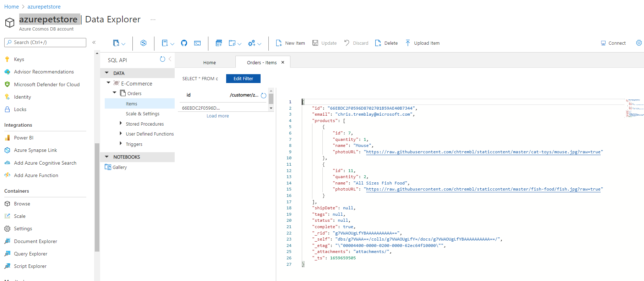644x281 pixels.
Task: Expand Stored Procedures node
Action: pos(121,123)
